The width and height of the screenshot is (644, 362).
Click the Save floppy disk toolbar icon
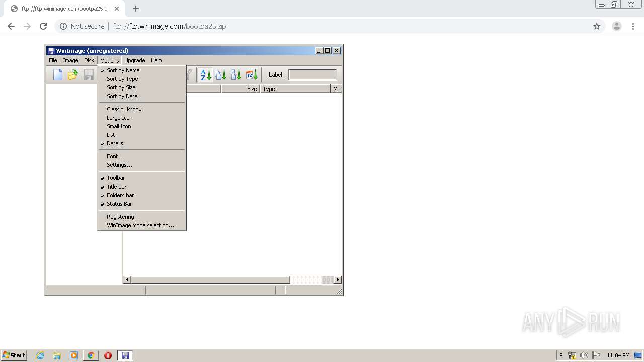89,75
